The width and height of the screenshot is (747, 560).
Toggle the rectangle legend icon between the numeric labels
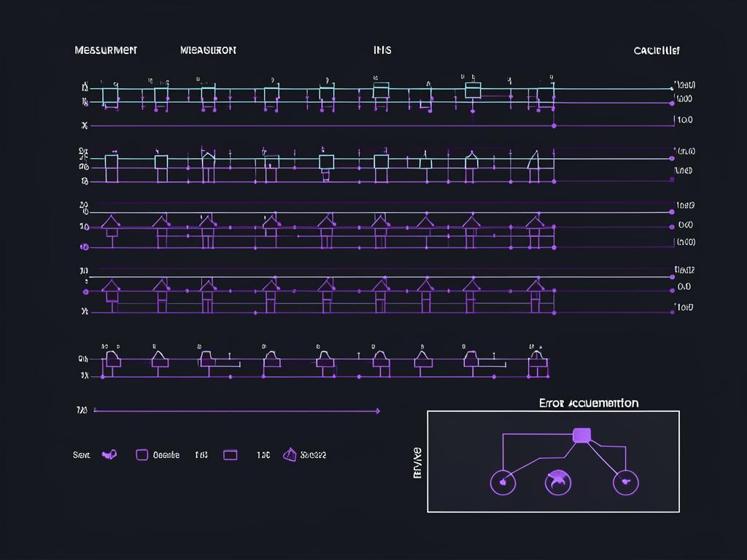coord(230,454)
